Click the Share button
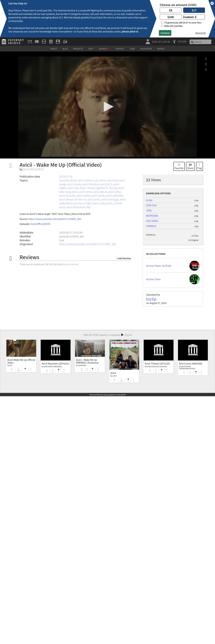 pos(190,166)
